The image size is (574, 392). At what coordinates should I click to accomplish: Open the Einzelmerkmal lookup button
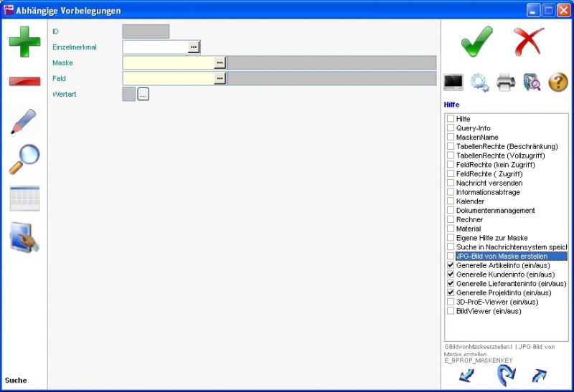pos(194,47)
